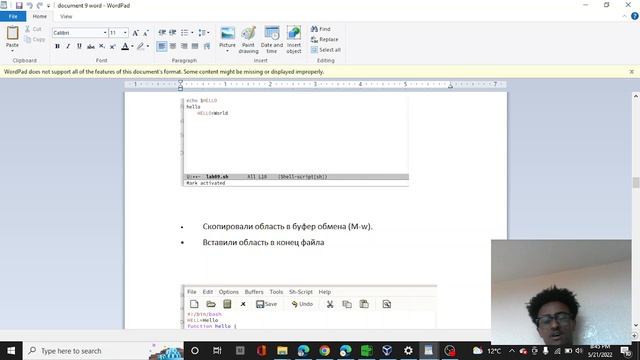
Task: Open the File menu tab
Action: (13, 16)
